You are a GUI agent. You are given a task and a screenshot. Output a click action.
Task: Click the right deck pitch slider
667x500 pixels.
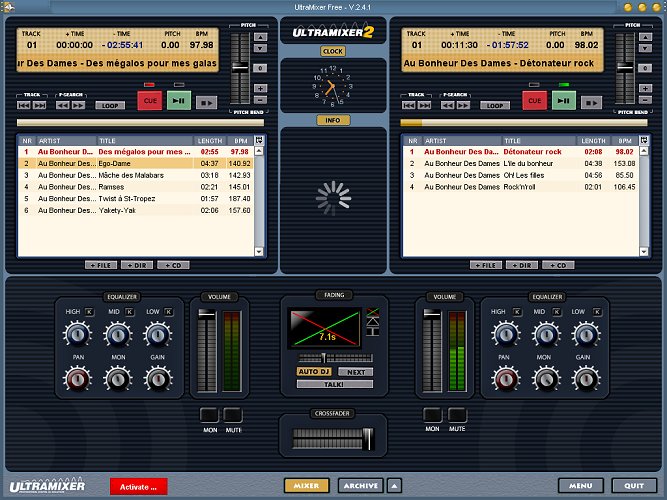[625, 66]
